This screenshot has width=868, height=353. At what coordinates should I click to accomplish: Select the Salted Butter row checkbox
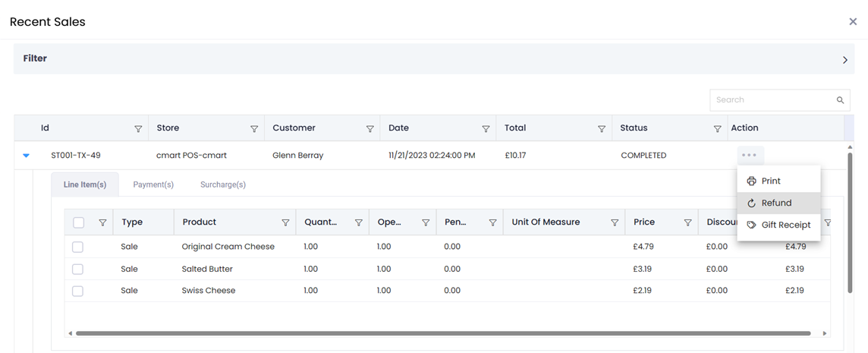(77, 269)
